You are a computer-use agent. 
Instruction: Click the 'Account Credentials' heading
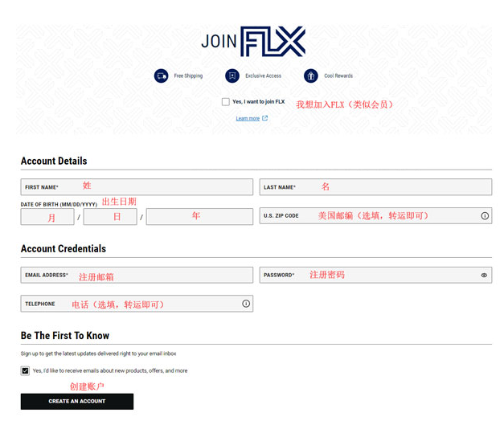(x=64, y=248)
